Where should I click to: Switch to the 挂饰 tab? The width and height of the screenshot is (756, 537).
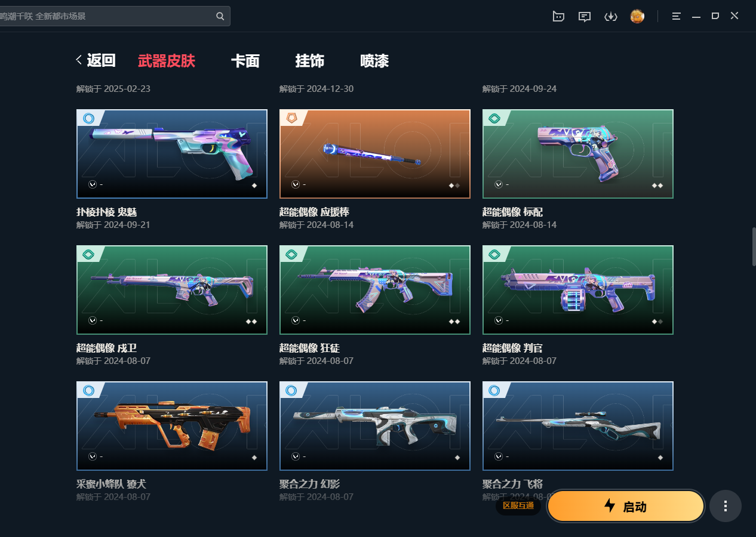click(310, 61)
